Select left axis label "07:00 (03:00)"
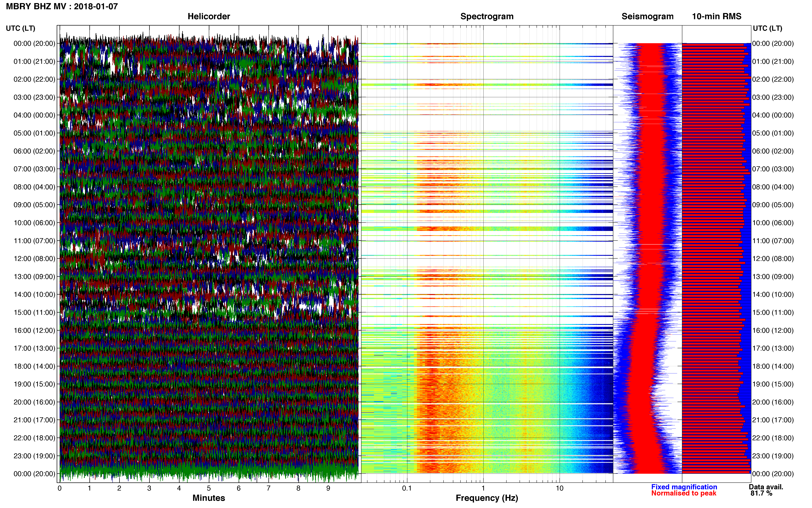 (x=34, y=169)
